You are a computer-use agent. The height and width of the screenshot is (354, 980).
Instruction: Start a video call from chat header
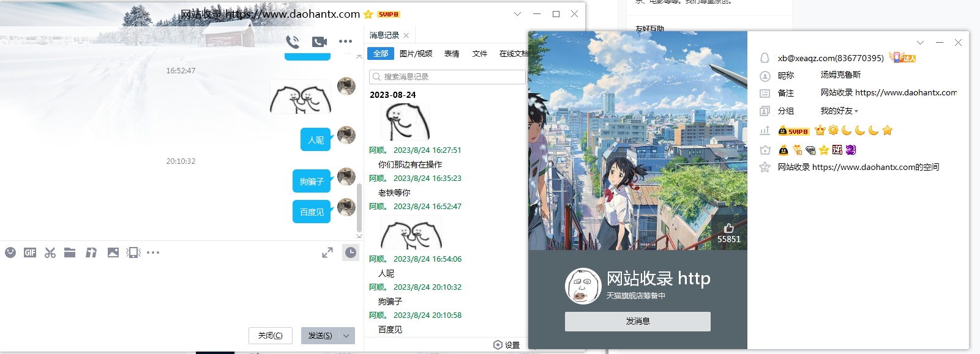[320, 42]
